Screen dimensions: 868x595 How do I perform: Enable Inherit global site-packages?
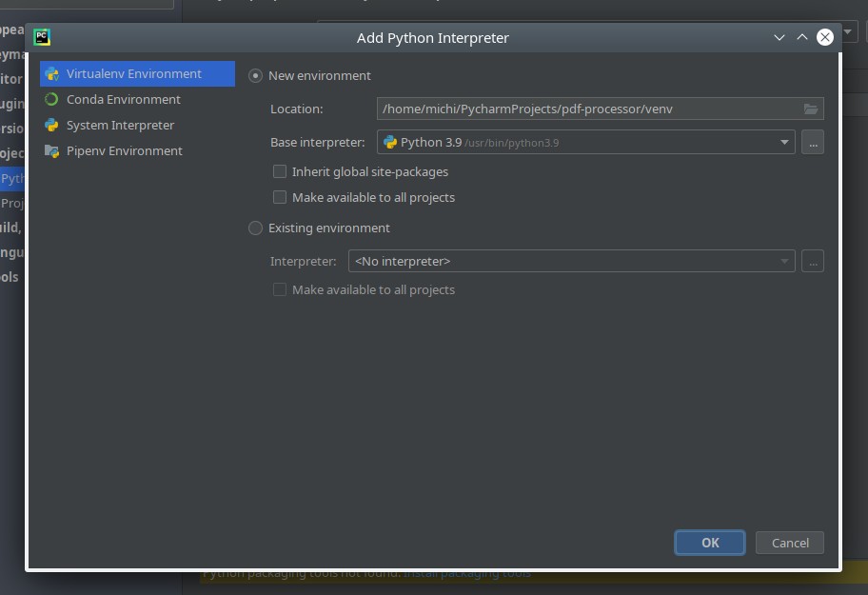pos(280,171)
